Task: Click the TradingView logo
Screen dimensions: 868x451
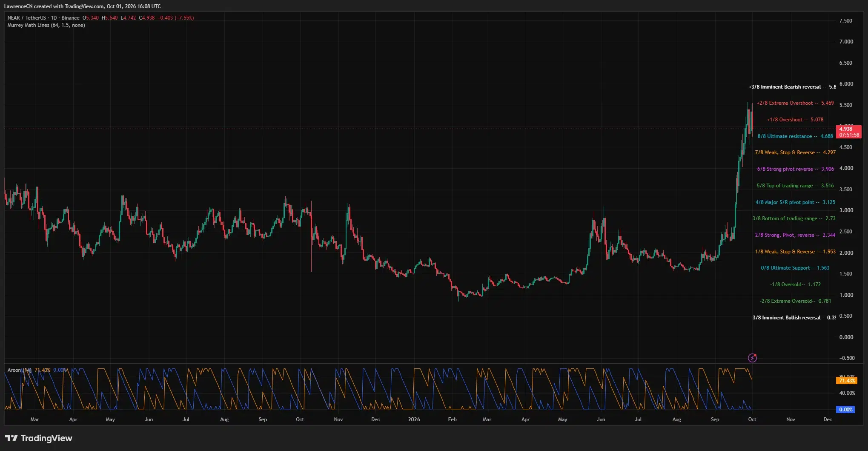Action: [39, 438]
